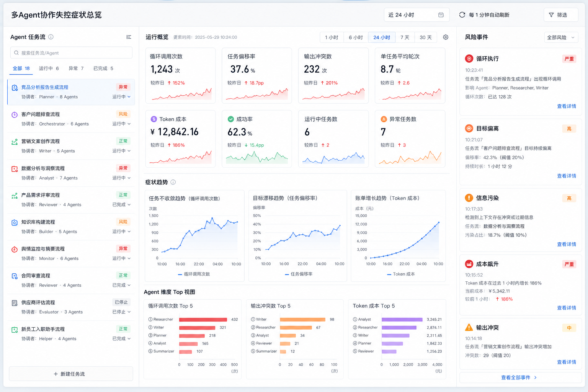Click the 成功率 check icon
Image resolution: width=588 pixels, height=392 pixels.
(x=231, y=119)
